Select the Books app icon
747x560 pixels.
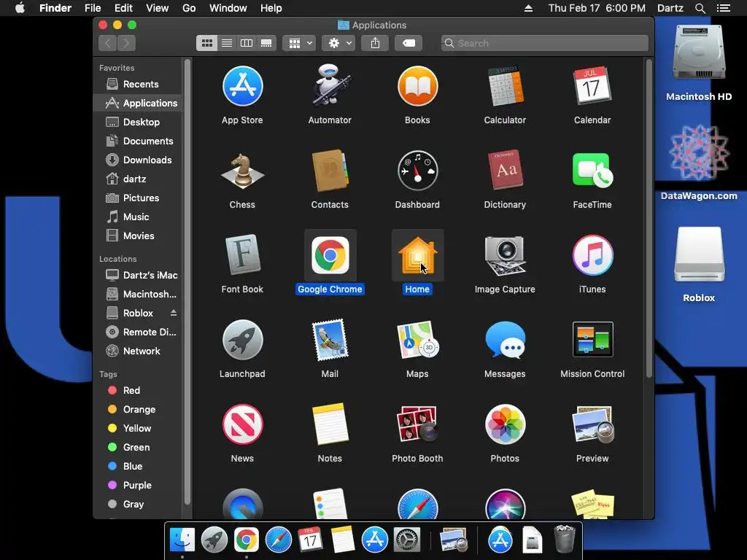[x=417, y=86]
